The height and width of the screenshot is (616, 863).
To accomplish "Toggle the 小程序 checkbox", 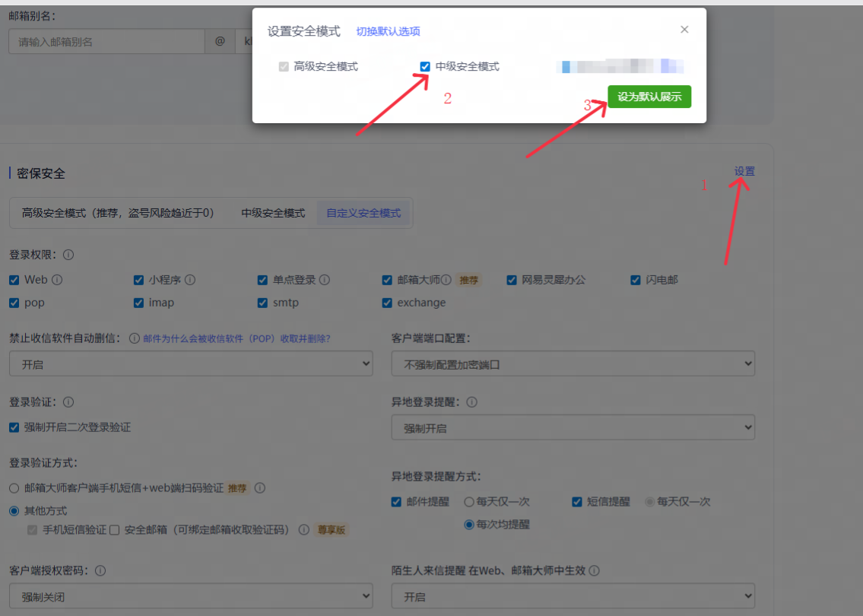I will coord(138,280).
